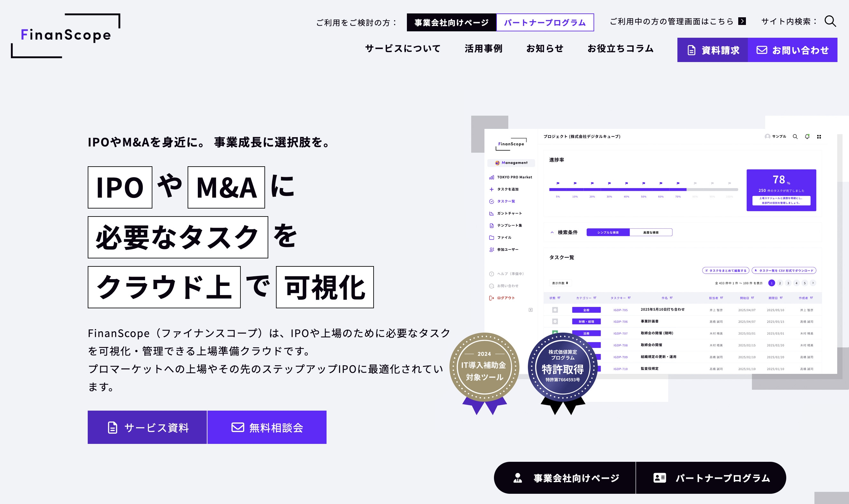Click the envelope icon on お問い合わせ
This screenshot has height=504, width=849.
[762, 50]
